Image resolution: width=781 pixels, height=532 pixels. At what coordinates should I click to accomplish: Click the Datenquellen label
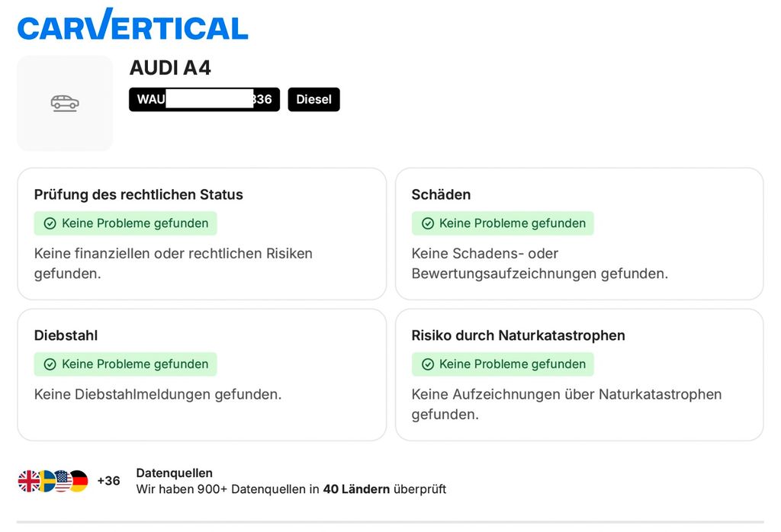(174, 473)
